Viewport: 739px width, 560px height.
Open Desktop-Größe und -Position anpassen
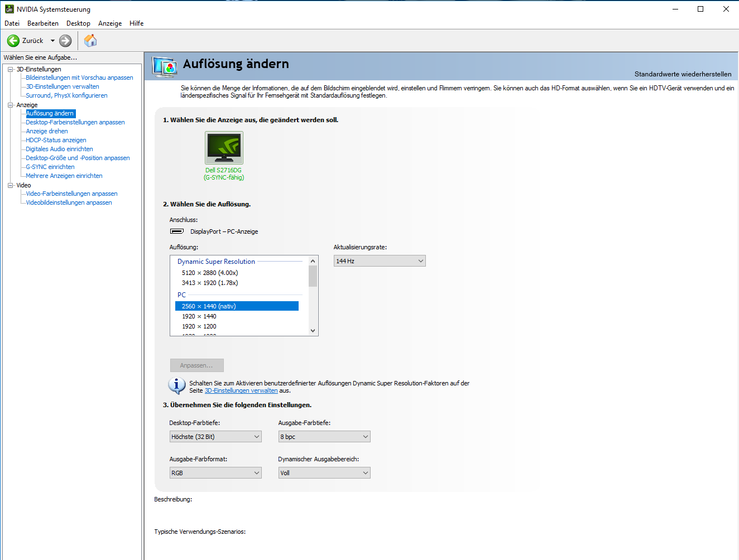coord(78,158)
